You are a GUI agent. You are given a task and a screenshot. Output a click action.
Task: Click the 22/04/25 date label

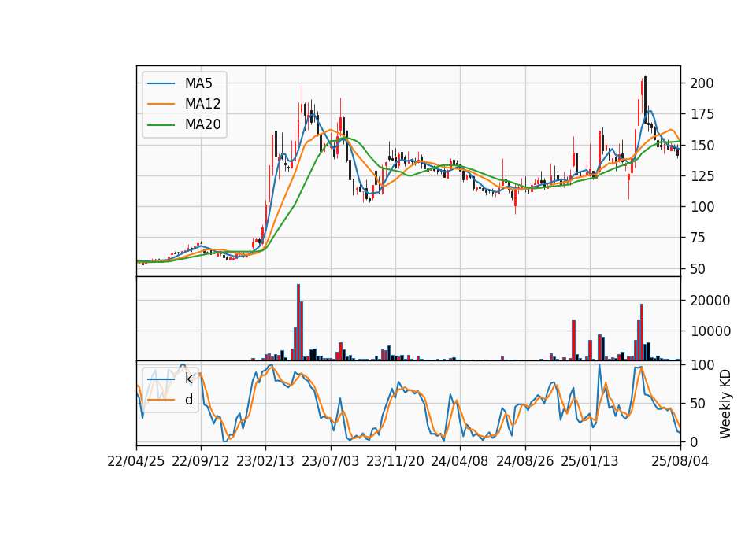pos(136,461)
